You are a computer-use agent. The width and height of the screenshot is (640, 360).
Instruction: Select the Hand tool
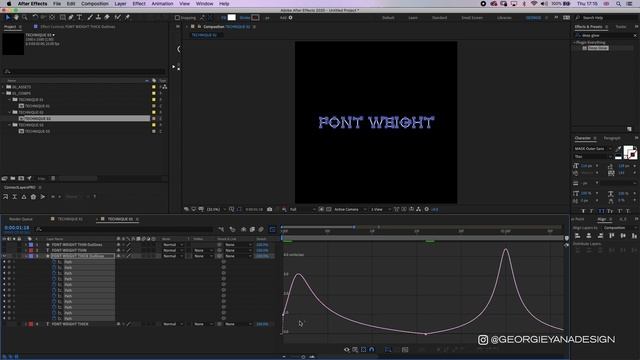click(x=16, y=18)
